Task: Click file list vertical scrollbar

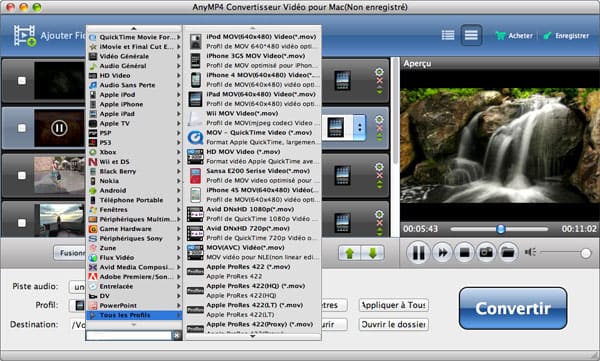Action: [x=394, y=111]
